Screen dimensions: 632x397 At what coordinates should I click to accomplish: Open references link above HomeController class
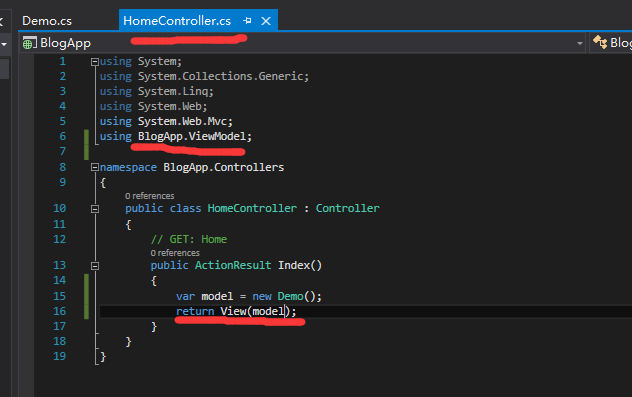[x=150, y=196]
